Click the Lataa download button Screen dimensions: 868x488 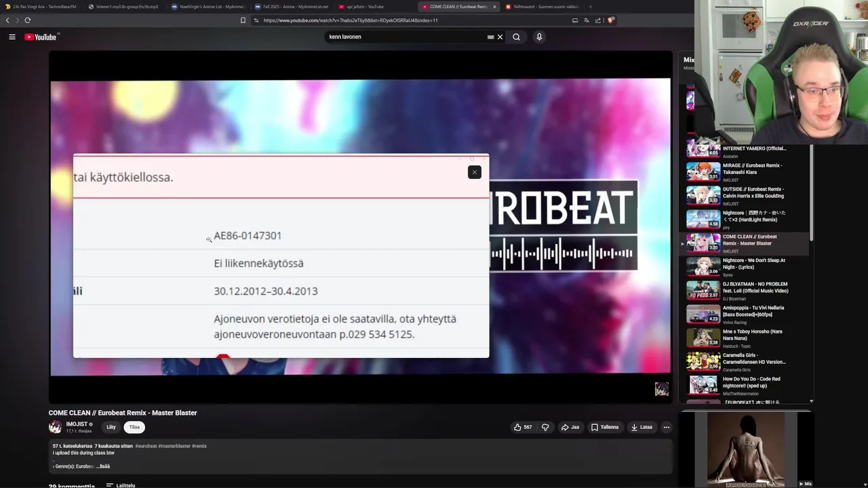(x=642, y=427)
